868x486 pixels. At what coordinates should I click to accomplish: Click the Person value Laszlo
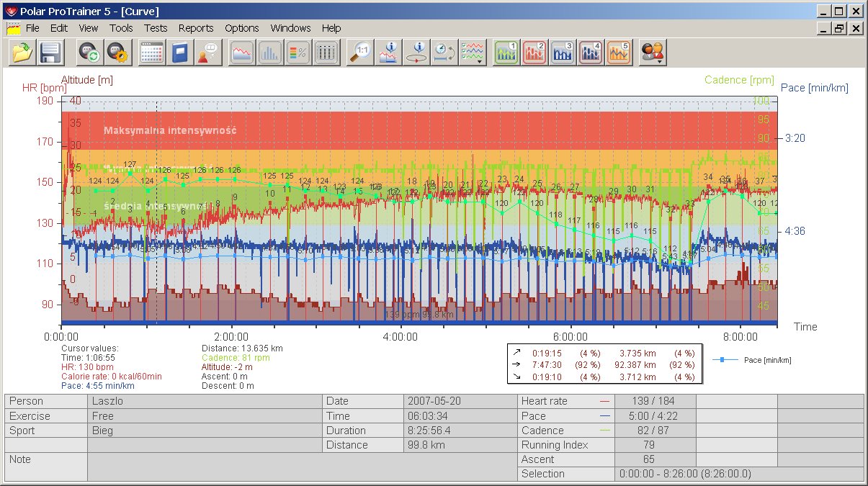coord(205,401)
